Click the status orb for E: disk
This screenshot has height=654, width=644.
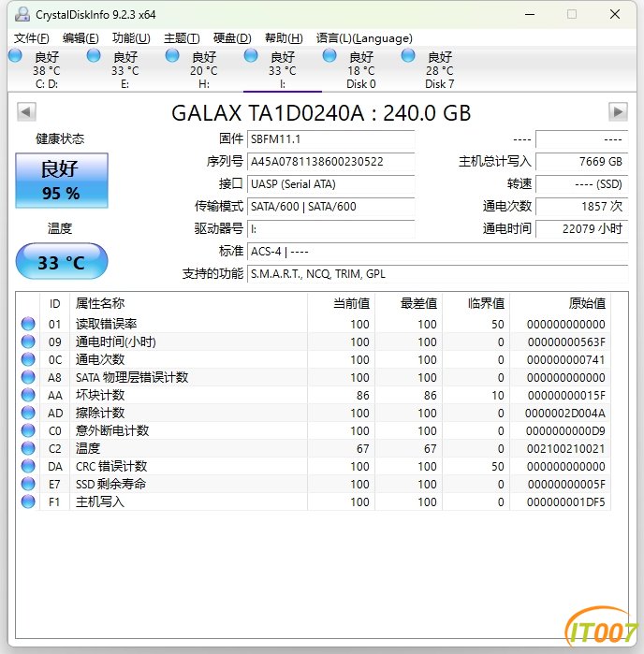click(94, 56)
